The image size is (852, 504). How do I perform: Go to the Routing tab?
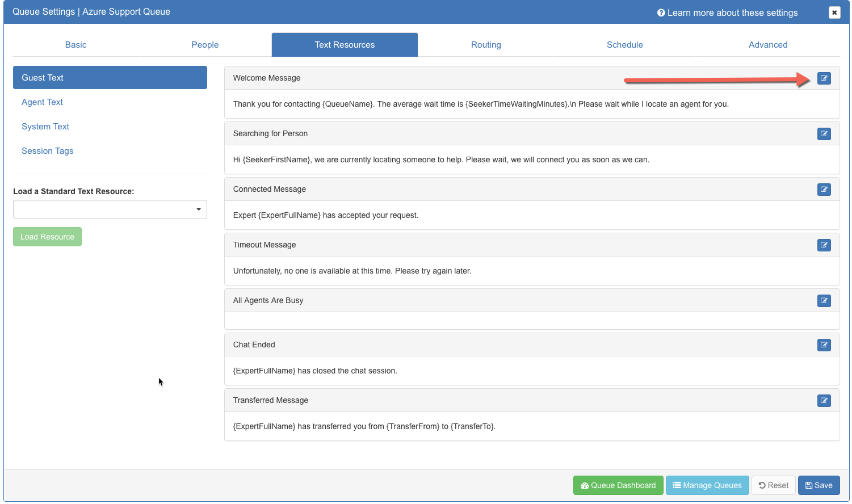point(486,45)
